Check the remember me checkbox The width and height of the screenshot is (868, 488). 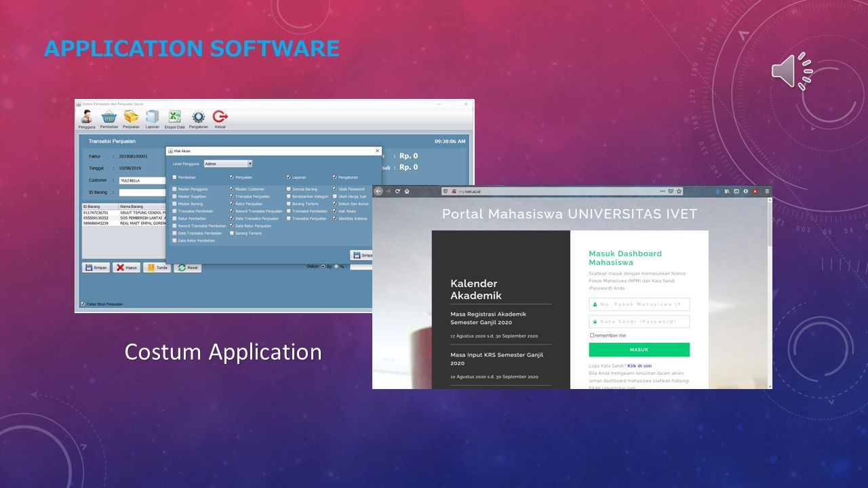[x=591, y=335]
